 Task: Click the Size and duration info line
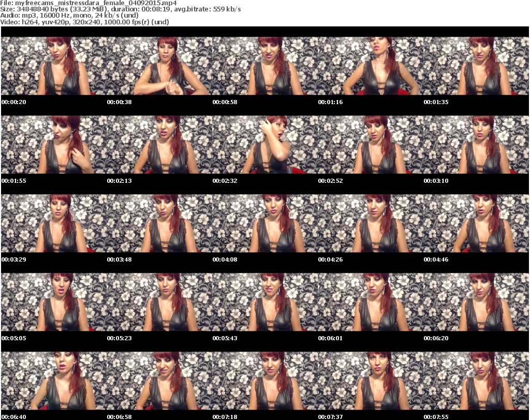tap(120, 9)
